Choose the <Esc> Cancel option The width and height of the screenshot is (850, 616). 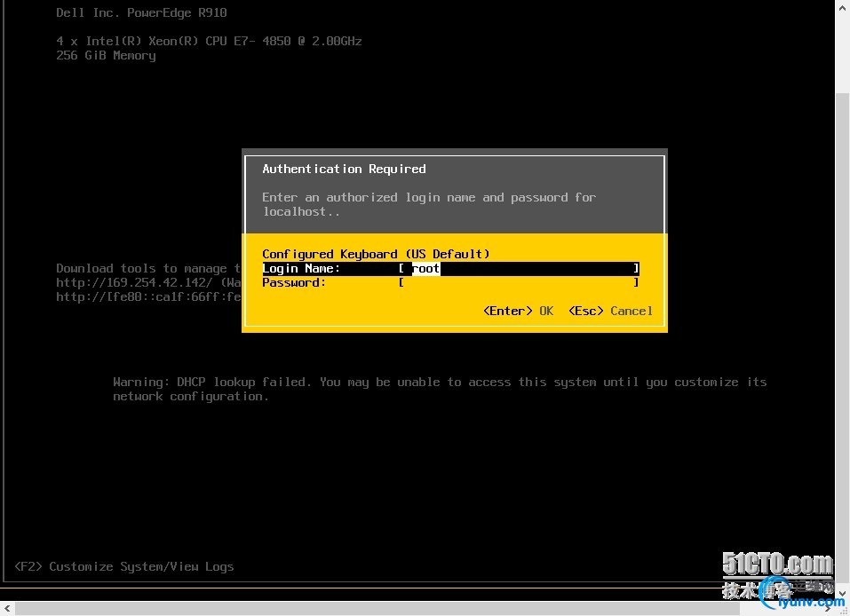point(610,311)
